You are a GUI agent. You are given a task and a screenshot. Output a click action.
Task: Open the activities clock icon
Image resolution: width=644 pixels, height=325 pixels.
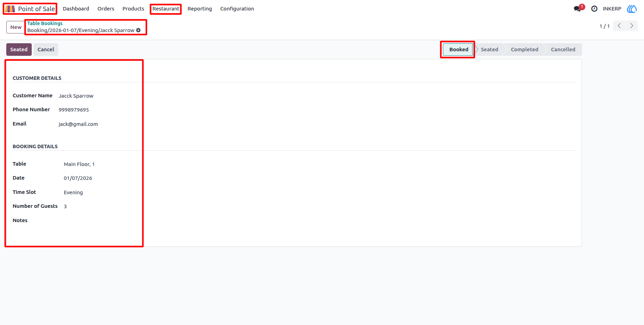594,9
